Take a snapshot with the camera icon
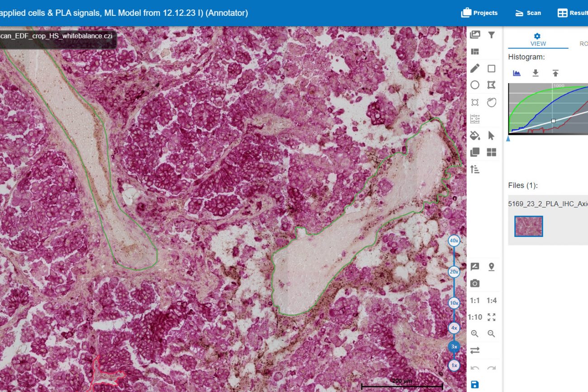 [x=474, y=283]
